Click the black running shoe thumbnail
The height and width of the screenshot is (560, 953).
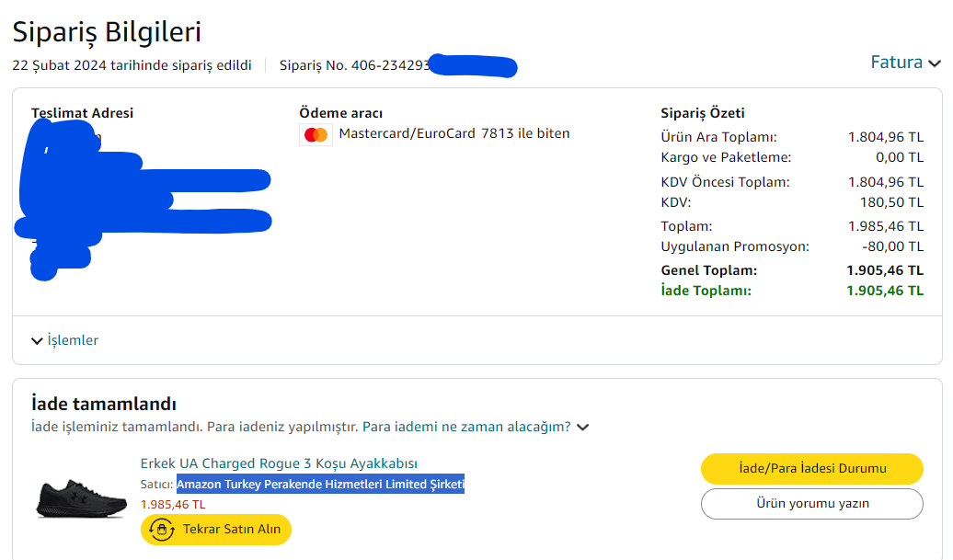81,497
